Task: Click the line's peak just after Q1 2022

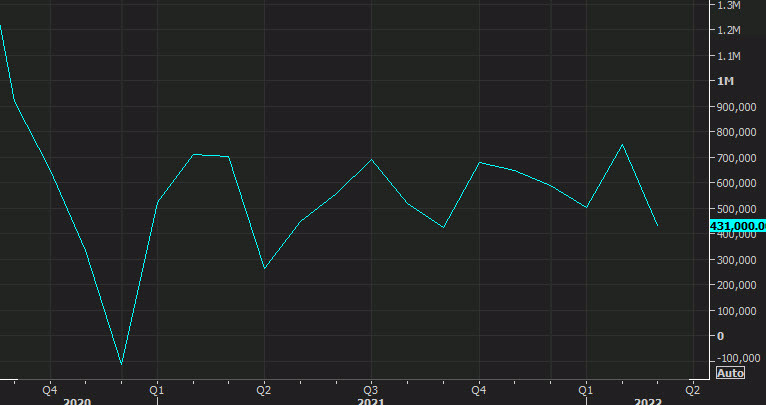Action: click(x=622, y=145)
